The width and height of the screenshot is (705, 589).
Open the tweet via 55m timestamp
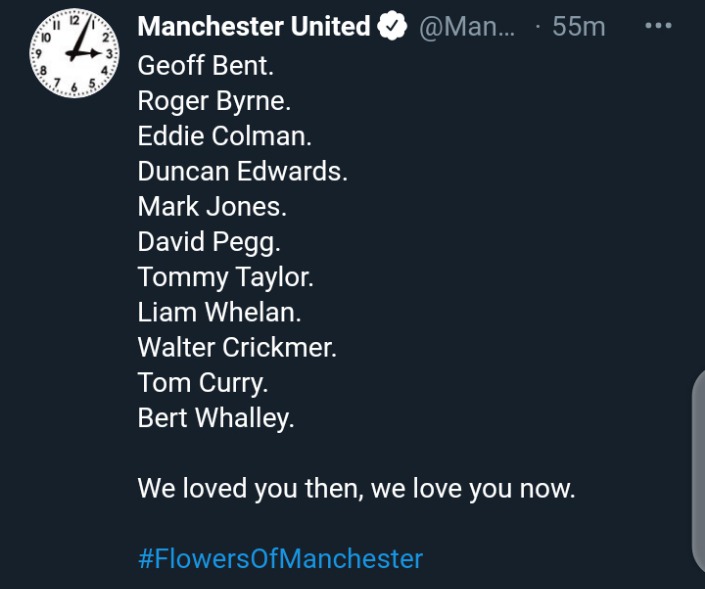579,27
